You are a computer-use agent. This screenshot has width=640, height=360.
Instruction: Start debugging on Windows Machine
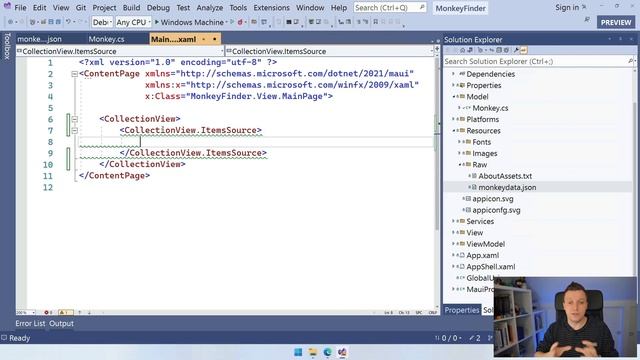click(189, 22)
